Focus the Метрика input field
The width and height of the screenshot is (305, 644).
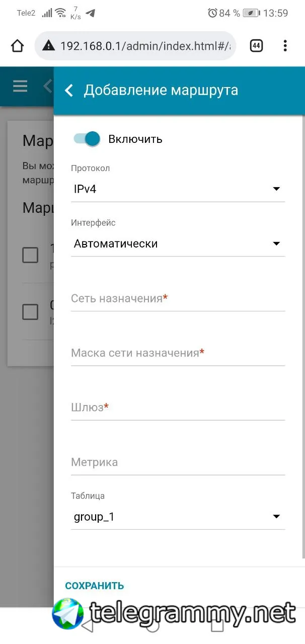point(178,462)
